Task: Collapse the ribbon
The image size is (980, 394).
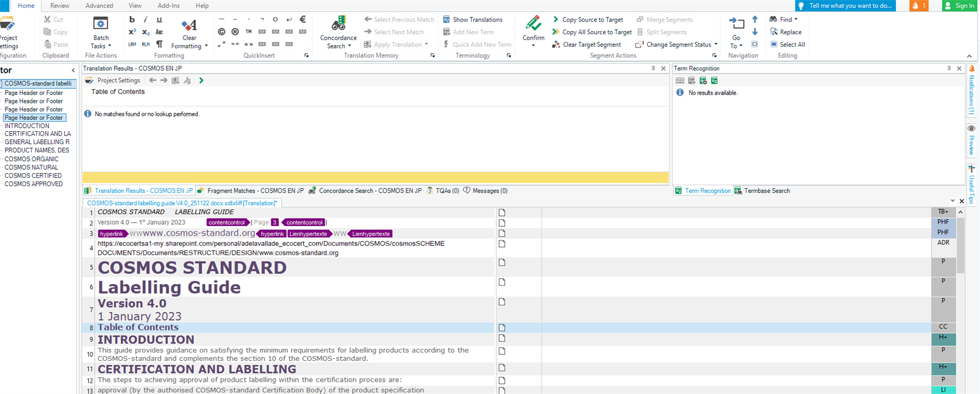Action: click(x=969, y=56)
